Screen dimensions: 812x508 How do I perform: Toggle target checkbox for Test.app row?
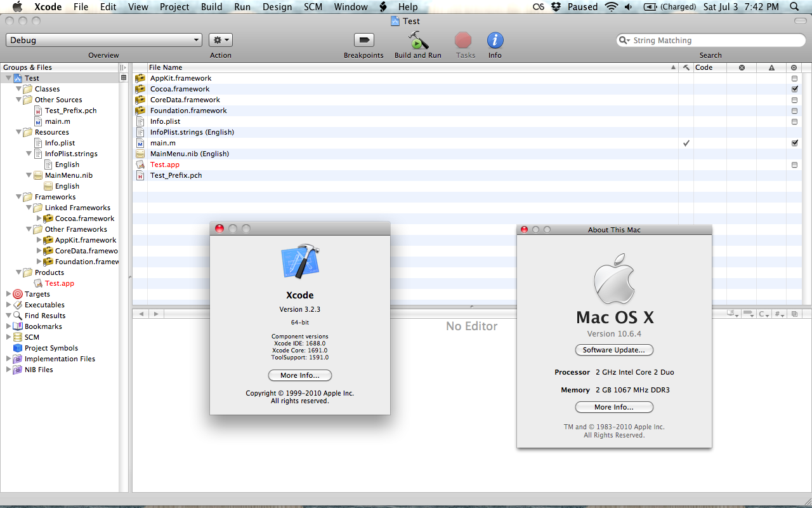794,164
